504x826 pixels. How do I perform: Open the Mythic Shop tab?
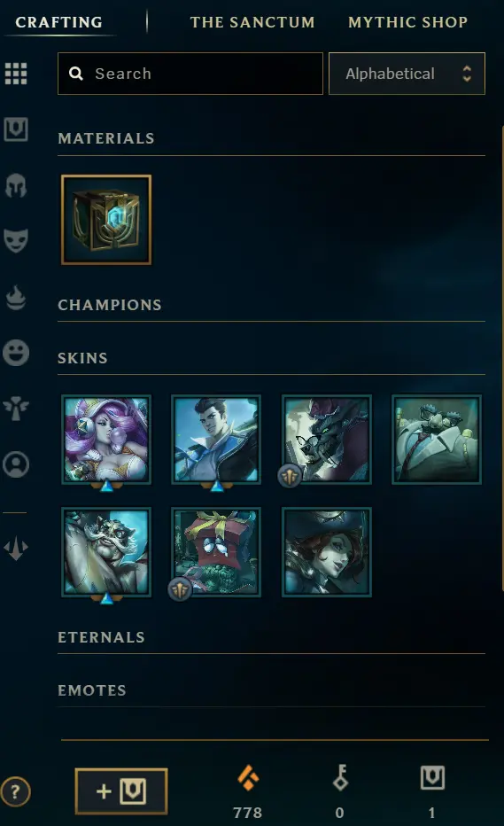click(x=407, y=22)
